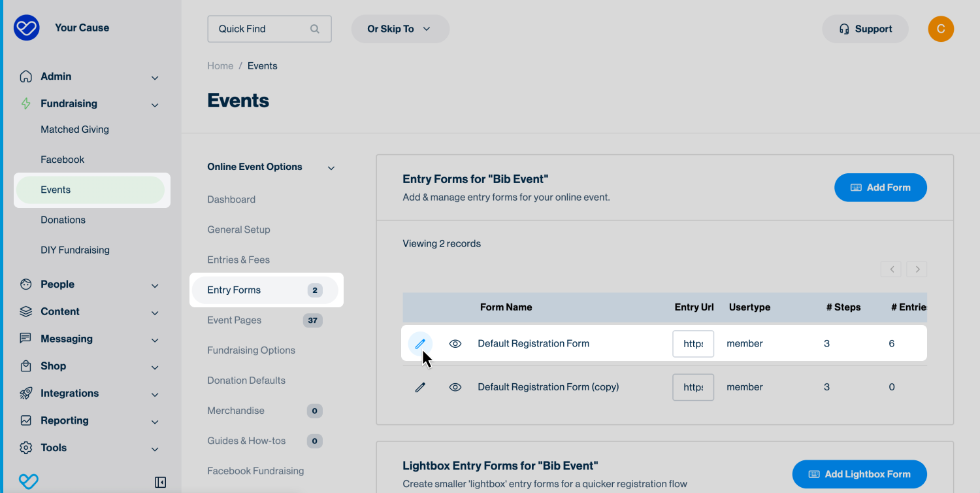Click eye icon for Default Registration Form (copy)

coord(455,387)
